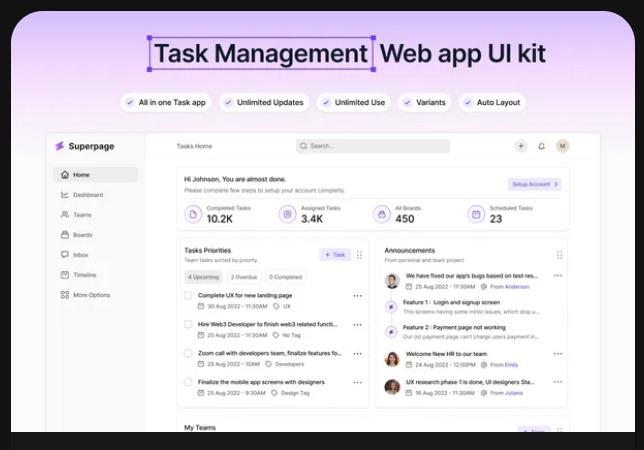
Task: Click the UX tag icon on first task
Action: 276,306
